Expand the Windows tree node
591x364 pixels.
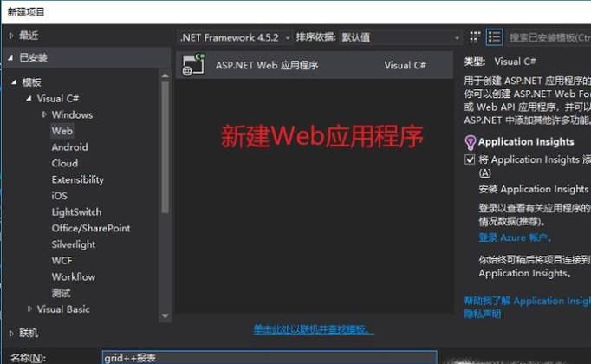[x=44, y=114]
